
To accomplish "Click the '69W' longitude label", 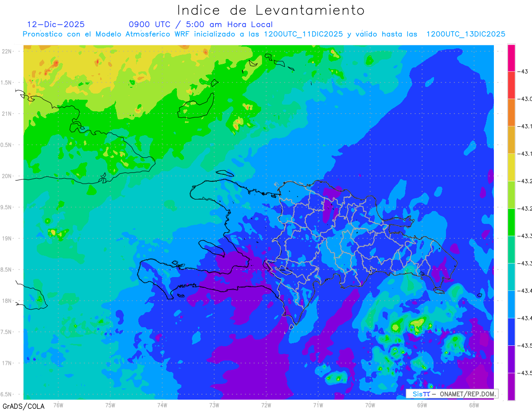I will click(422, 405).
